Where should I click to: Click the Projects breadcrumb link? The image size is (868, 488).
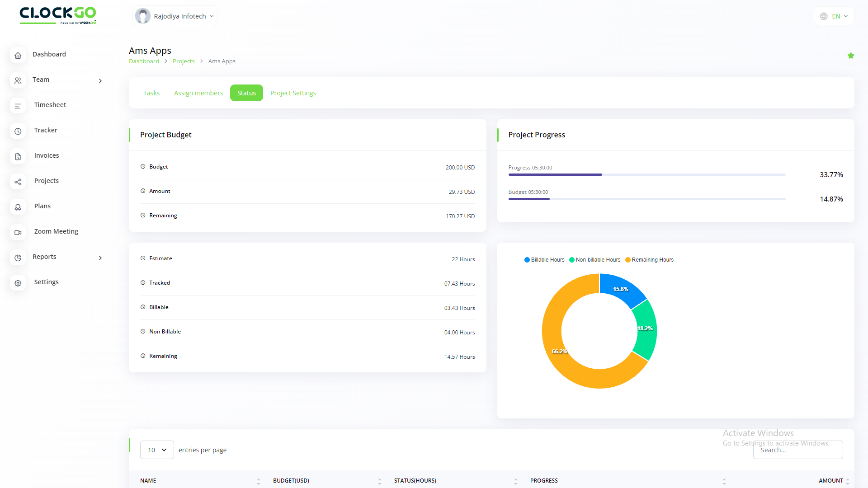click(184, 61)
